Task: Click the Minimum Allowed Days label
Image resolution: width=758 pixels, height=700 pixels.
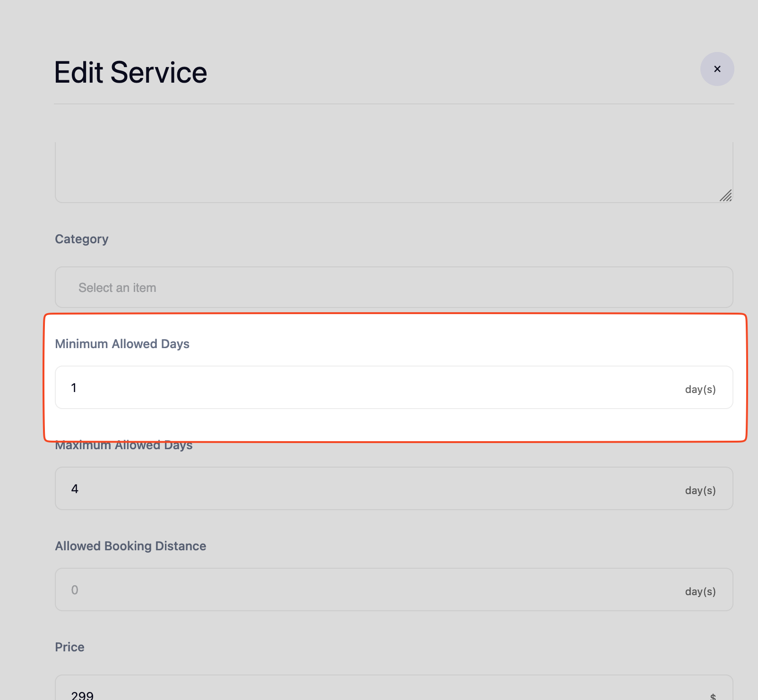Action: point(122,344)
